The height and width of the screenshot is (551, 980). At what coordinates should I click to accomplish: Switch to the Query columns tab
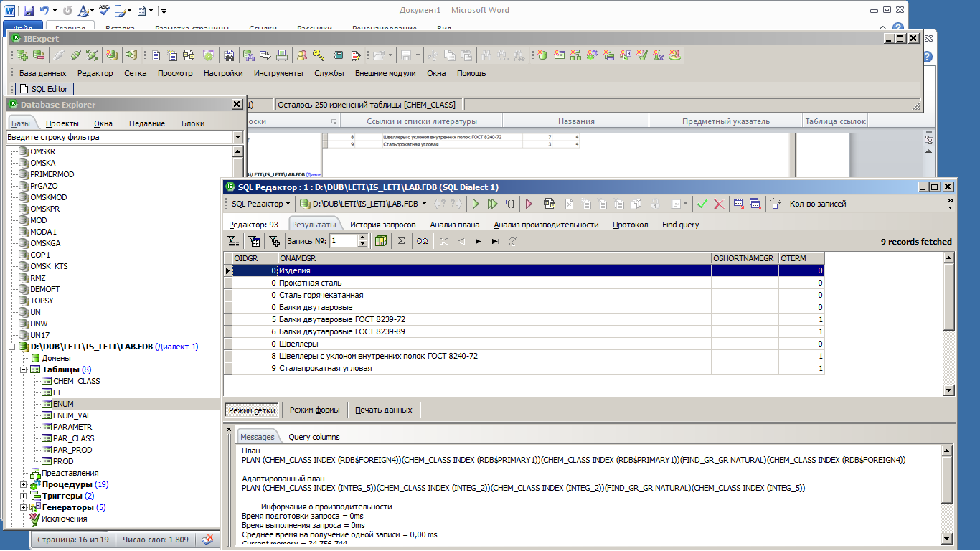(314, 437)
